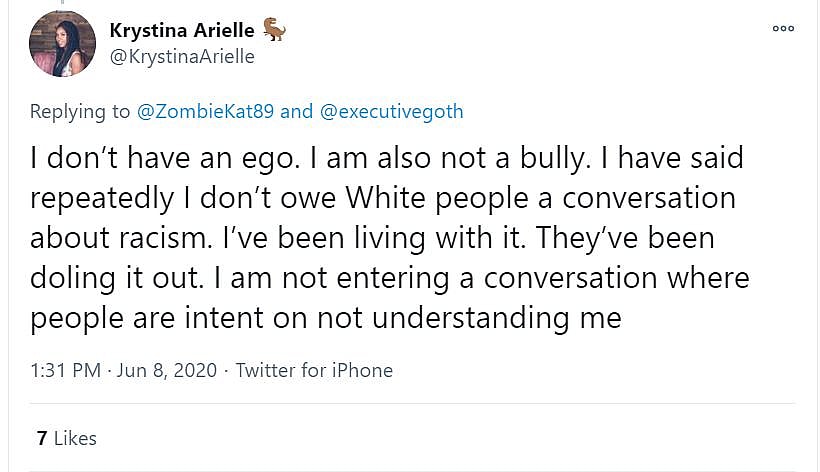The height and width of the screenshot is (472, 820).
Task: Open the @executivegoth mention
Action: 391,111
